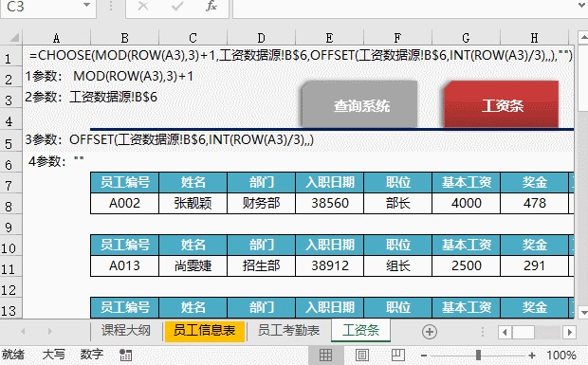The height and width of the screenshot is (365, 588).
Task: Click the vertical scrollbar down arrow
Action: [x=583, y=312]
